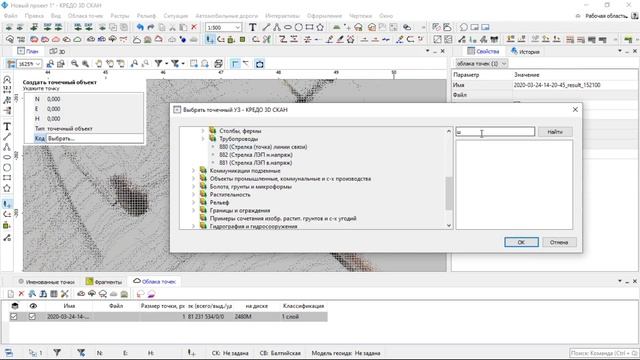640x360 pixels.
Task: Click the zoom out magnifier in Plan toolbar
Action: pos(74,64)
